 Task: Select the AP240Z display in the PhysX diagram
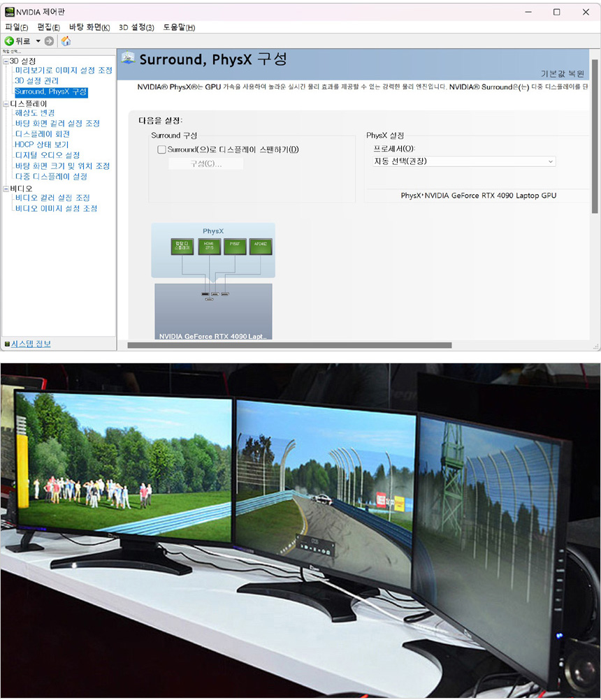tap(261, 246)
